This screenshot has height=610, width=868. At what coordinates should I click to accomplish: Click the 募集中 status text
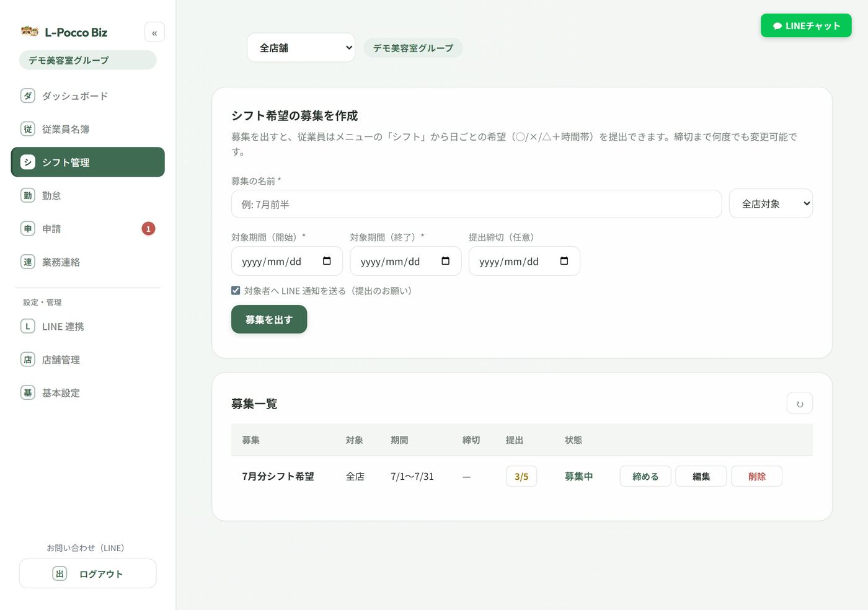(578, 476)
